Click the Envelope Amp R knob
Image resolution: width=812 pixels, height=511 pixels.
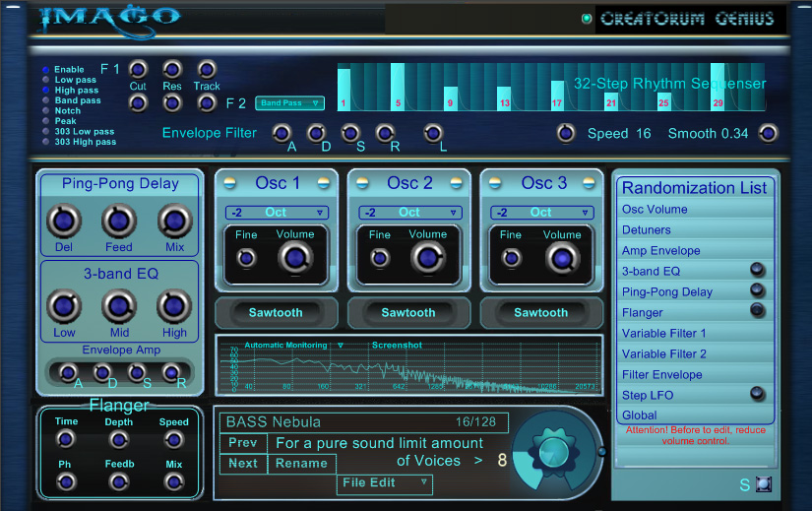171,372
